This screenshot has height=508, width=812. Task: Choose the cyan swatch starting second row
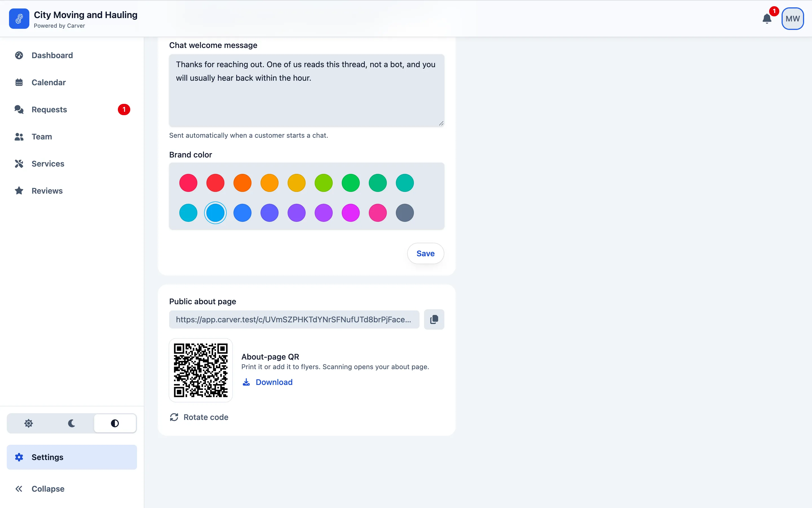pos(188,213)
